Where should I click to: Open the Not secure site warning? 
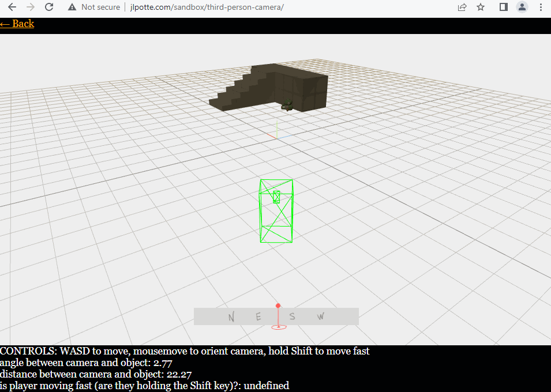pyautogui.click(x=94, y=7)
